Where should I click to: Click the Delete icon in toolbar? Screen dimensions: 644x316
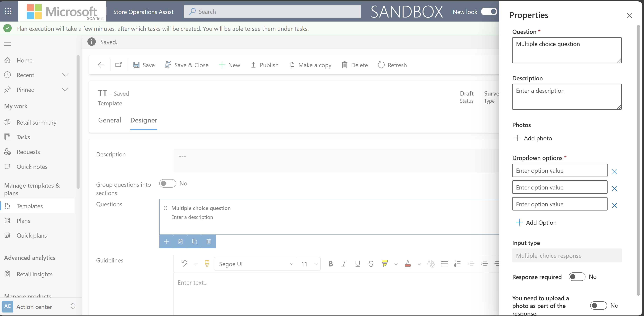(354, 65)
